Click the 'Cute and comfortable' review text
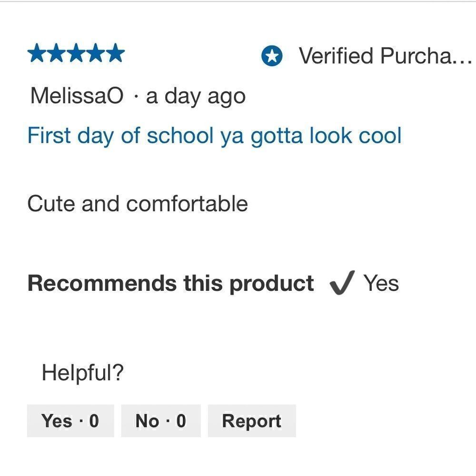The width and height of the screenshot is (476, 476). click(x=138, y=203)
